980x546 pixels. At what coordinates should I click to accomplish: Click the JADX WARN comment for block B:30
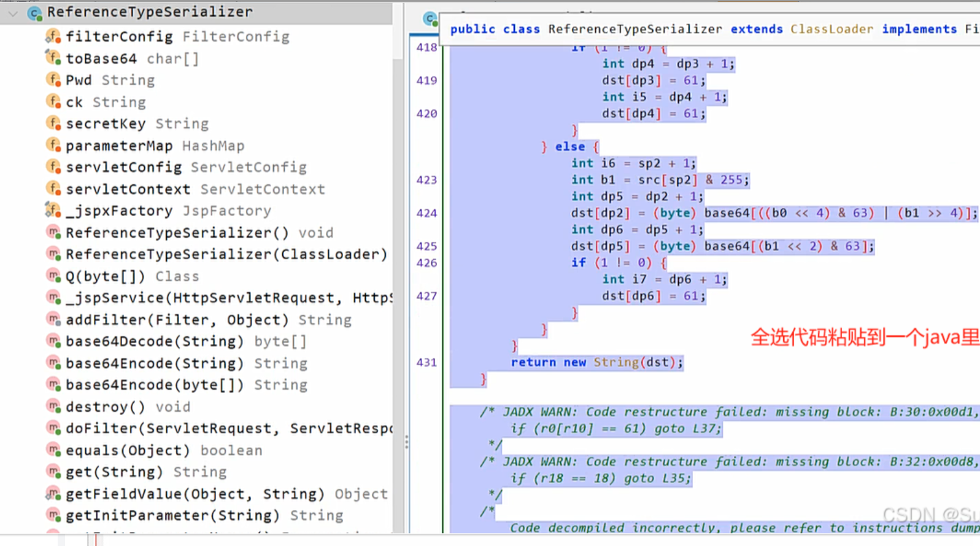[x=730, y=412]
